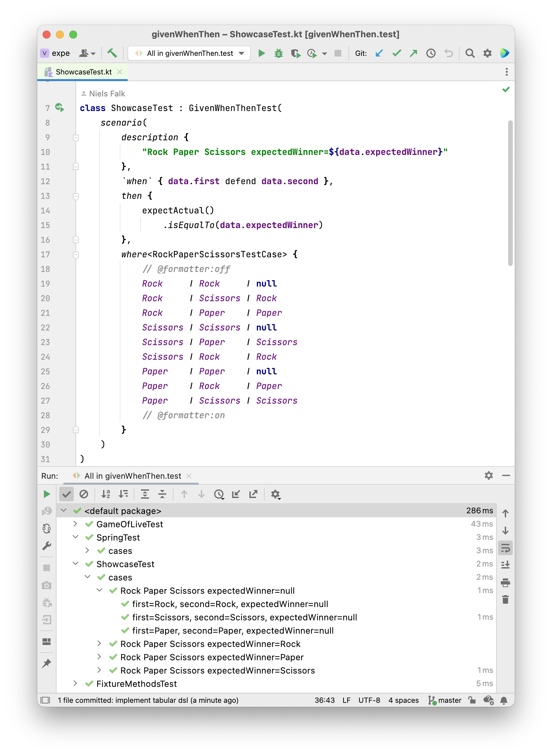Open test history clock icon
Image resolution: width=552 pixels, height=756 pixels.
point(219,494)
